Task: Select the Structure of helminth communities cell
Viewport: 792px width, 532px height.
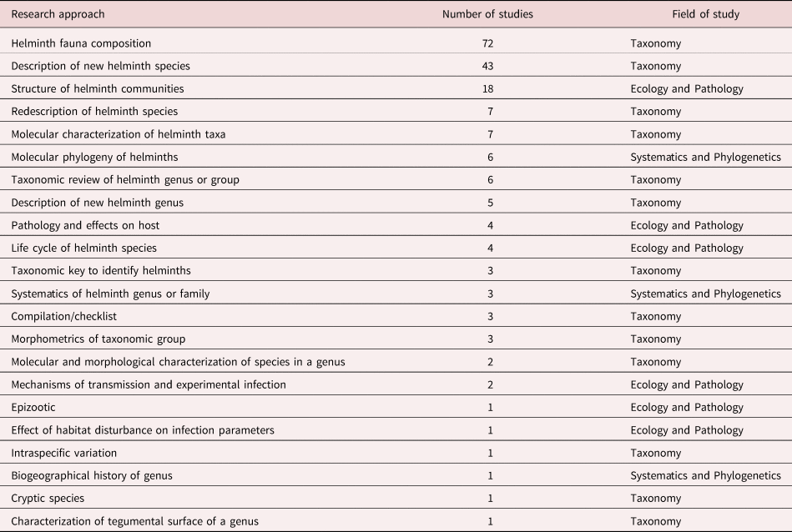Action: tap(98, 88)
